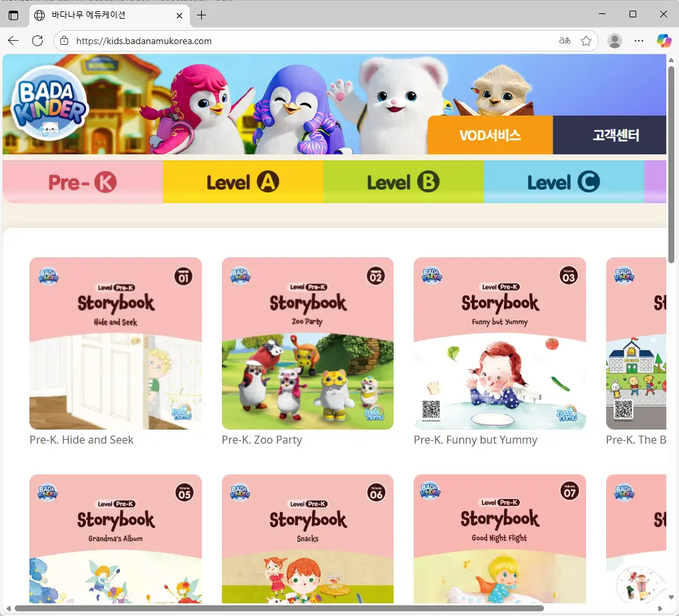Switch to the Level B tab
This screenshot has width=679, height=616.
(404, 182)
